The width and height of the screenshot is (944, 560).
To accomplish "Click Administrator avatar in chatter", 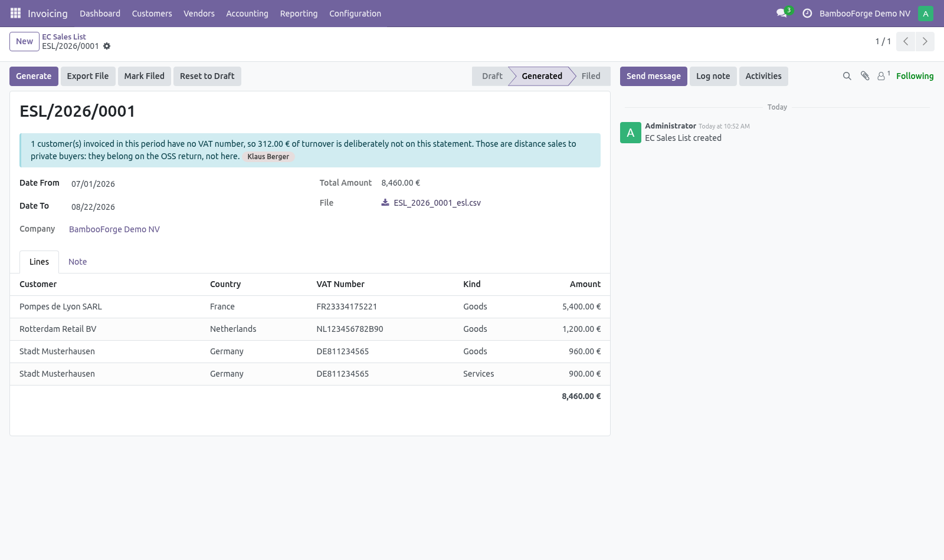I will click(x=631, y=133).
